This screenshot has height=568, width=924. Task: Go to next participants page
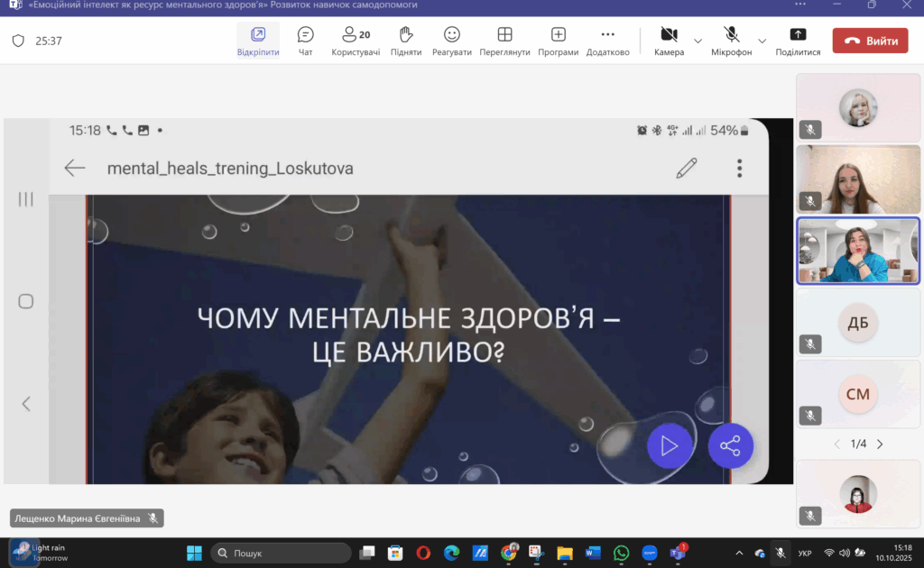pos(880,444)
